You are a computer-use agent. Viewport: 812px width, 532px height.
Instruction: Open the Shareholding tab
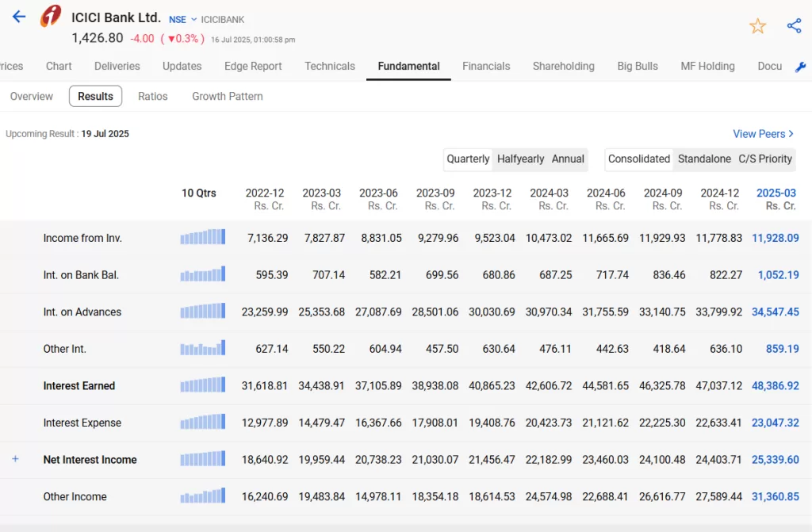pyautogui.click(x=564, y=67)
